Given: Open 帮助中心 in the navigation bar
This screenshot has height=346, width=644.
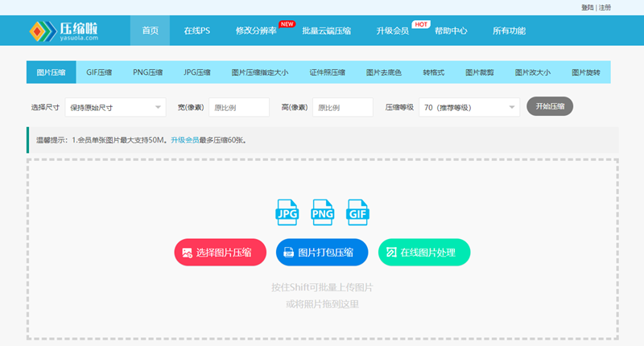Looking at the screenshot, I should (x=451, y=31).
